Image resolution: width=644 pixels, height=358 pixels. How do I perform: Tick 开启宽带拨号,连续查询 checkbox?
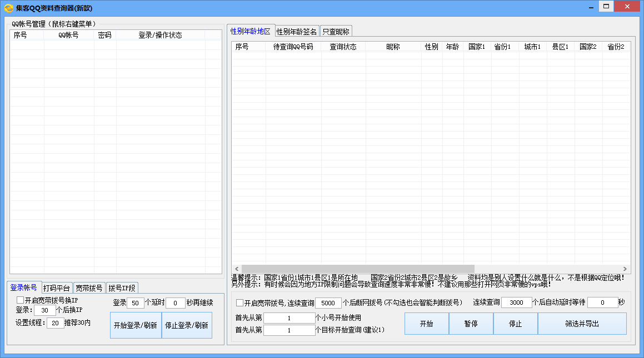click(x=240, y=302)
